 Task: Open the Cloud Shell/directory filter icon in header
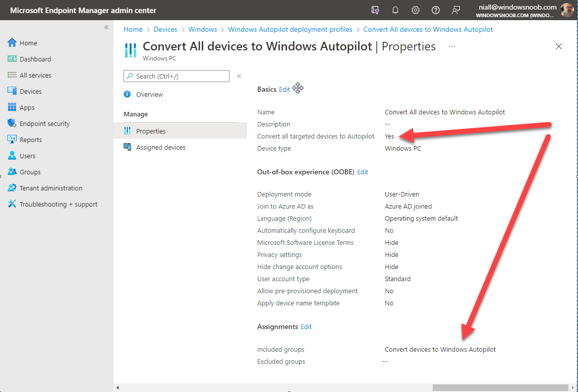[x=375, y=10]
